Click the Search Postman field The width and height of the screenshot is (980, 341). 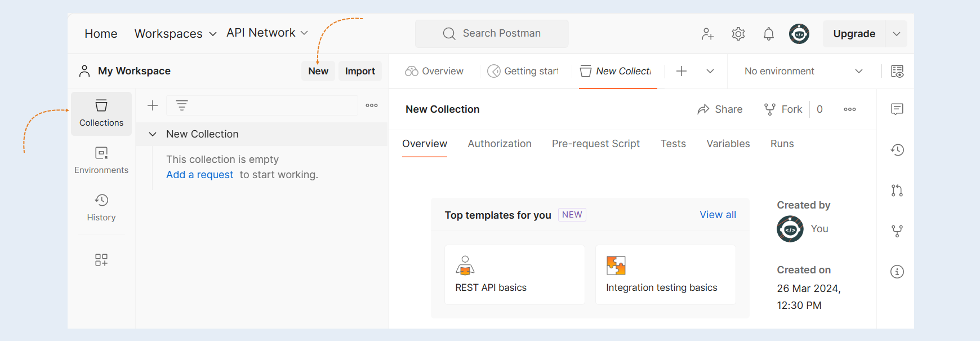click(x=492, y=34)
